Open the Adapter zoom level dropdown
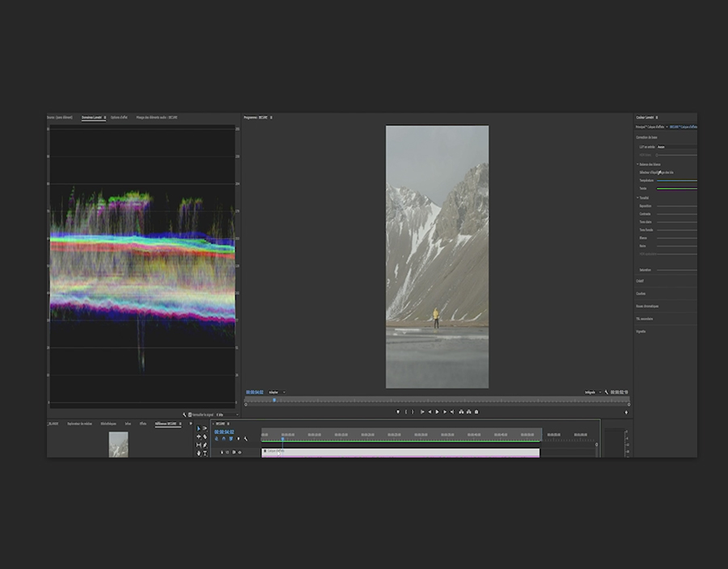Viewport: 728px width, 569px height. (277, 393)
